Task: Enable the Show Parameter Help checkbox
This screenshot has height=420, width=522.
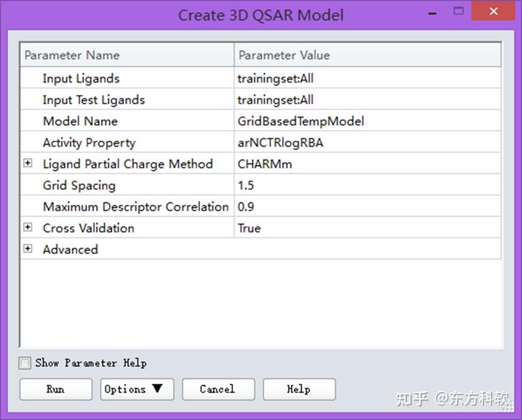Action: (x=25, y=363)
